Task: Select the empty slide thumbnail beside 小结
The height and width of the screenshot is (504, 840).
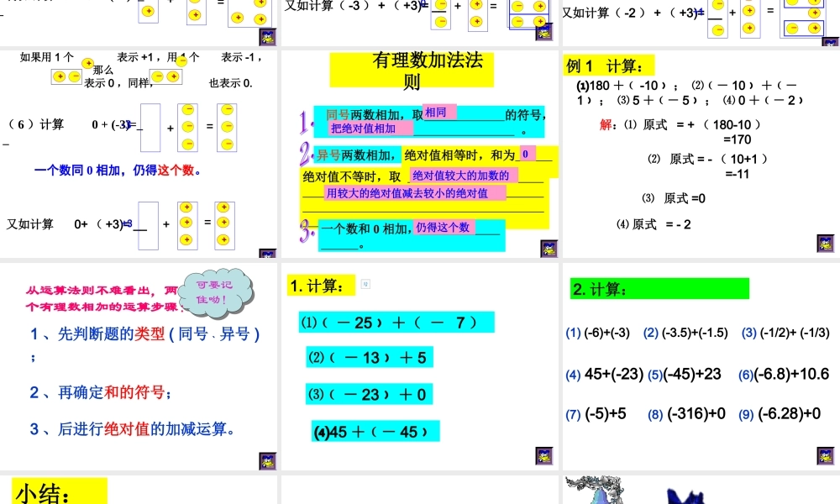Action: 419,490
